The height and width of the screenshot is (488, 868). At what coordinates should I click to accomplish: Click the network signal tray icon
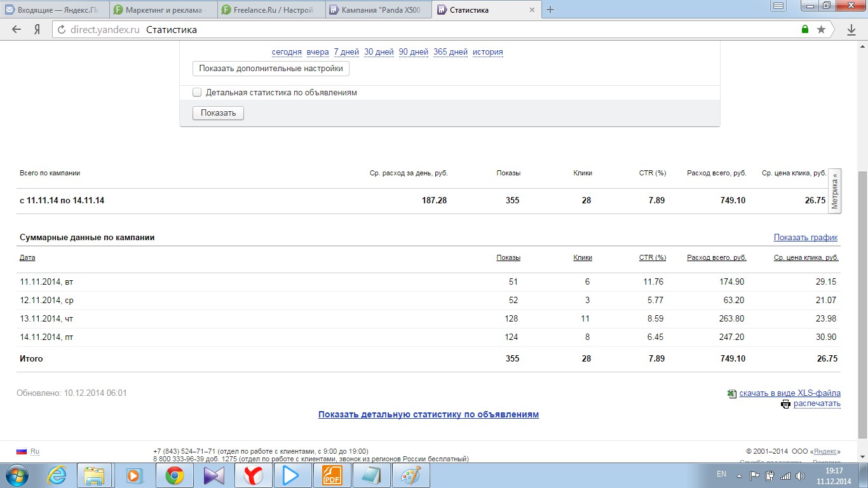point(785,475)
